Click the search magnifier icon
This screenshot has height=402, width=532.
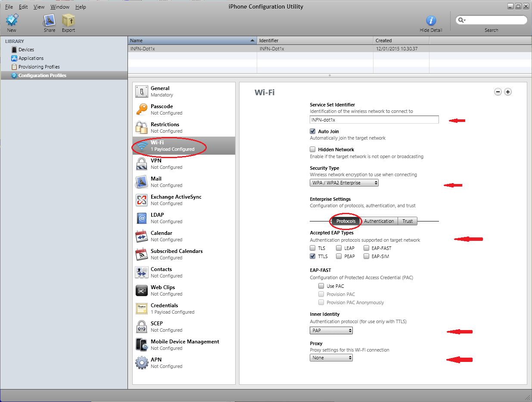[x=461, y=20]
